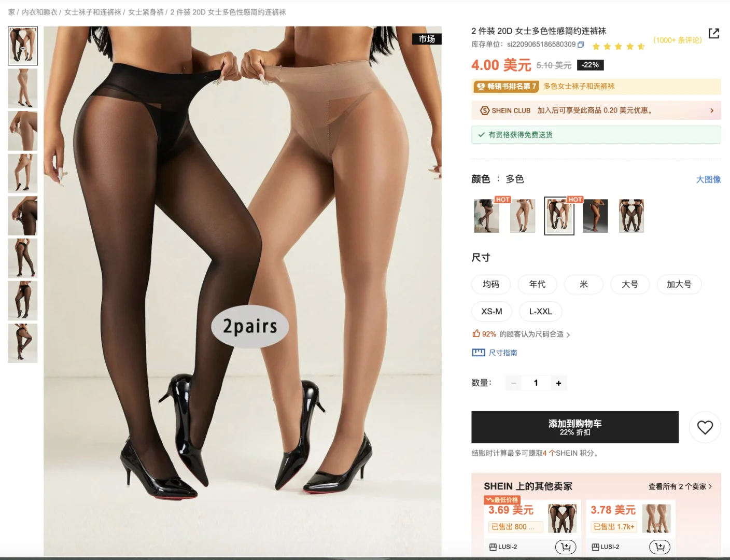
Task: Open 女士紧身裤 breadcrumb link
Action: coord(146,12)
